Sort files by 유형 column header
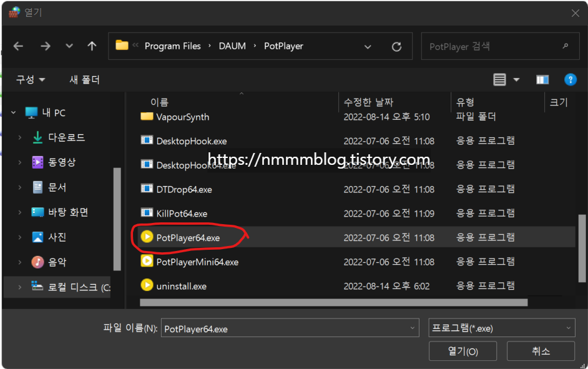 (x=465, y=102)
